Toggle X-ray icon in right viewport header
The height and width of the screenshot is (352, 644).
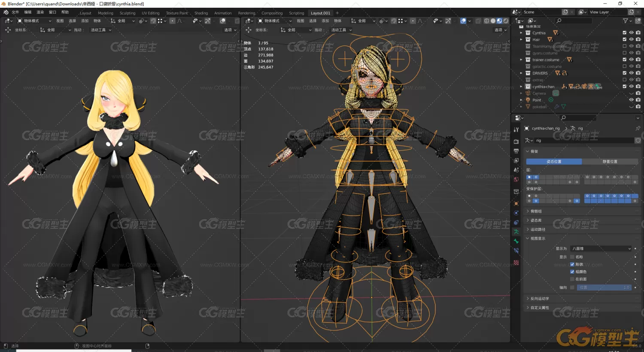tap(478, 21)
